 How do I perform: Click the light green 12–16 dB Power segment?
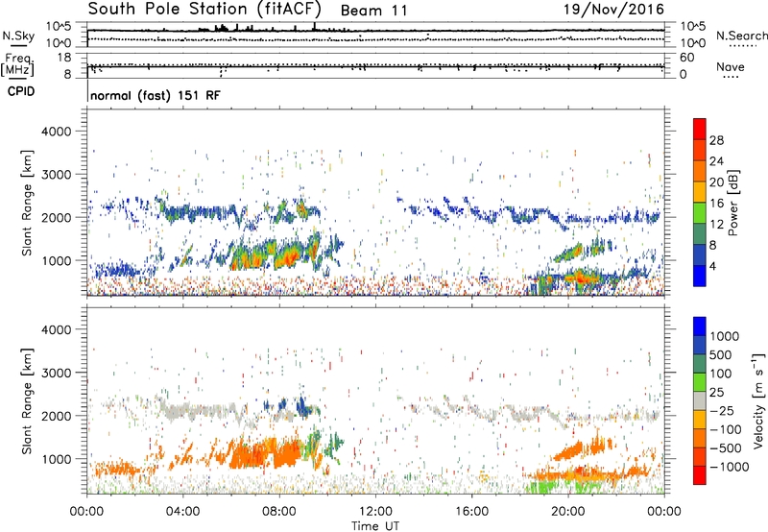(700, 213)
